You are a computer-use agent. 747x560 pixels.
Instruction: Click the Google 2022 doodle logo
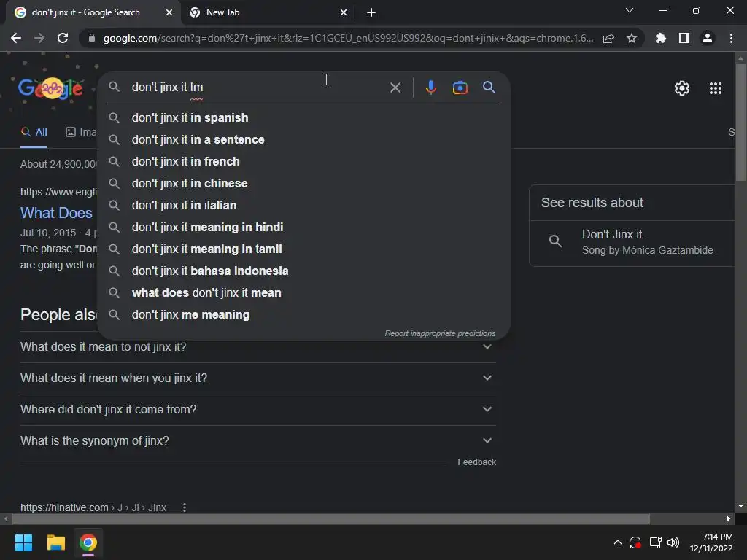click(x=50, y=88)
